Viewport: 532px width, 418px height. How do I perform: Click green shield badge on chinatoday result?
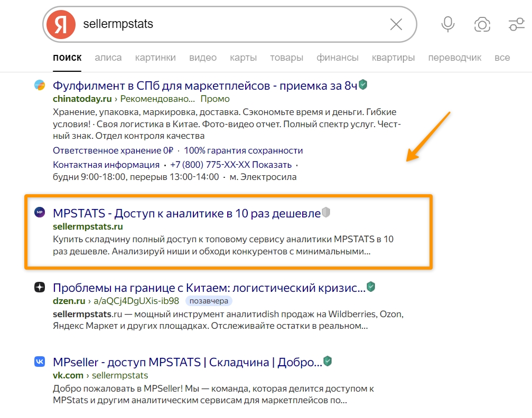(x=363, y=84)
